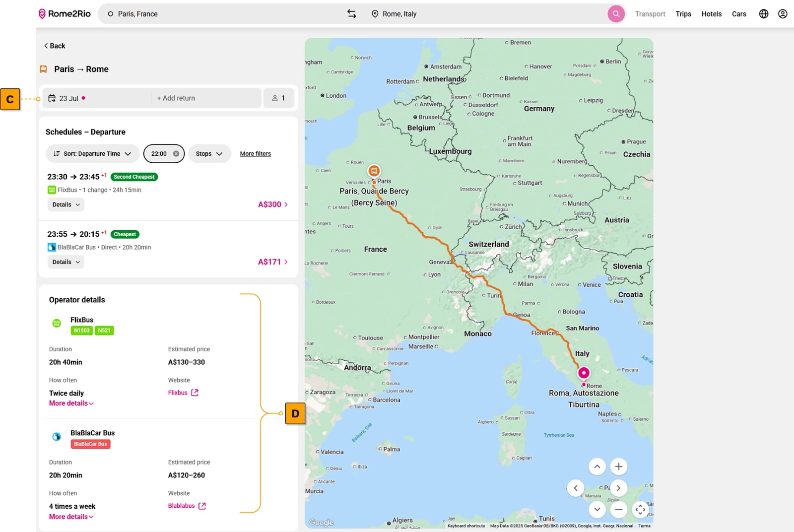
Task: Open the Flixbus website external-link icon
Action: click(x=195, y=392)
